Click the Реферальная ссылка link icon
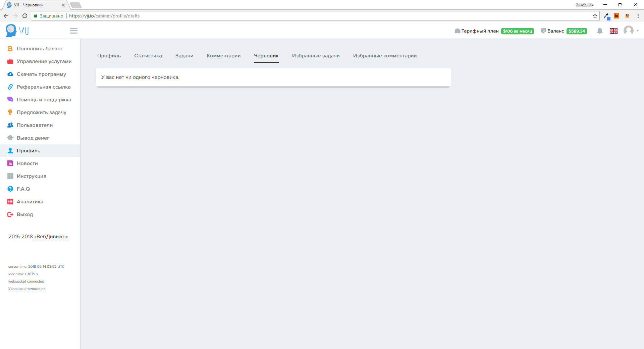 coord(10,87)
